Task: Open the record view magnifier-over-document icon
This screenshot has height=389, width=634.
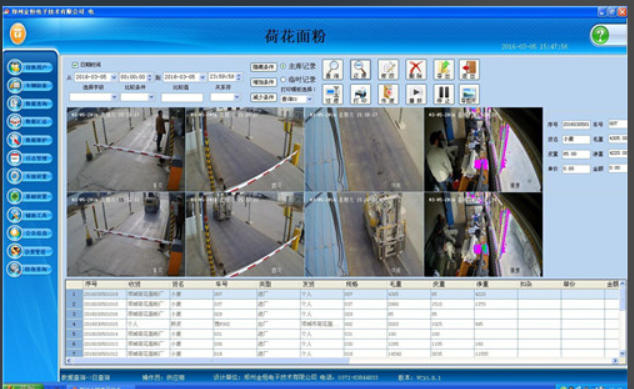Action: point(360,70)
